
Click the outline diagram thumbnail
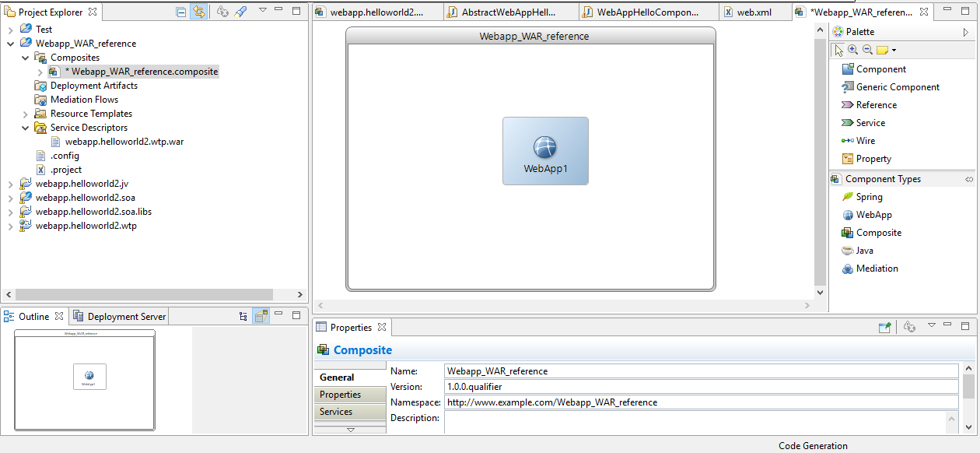click(x=85, y=380)
